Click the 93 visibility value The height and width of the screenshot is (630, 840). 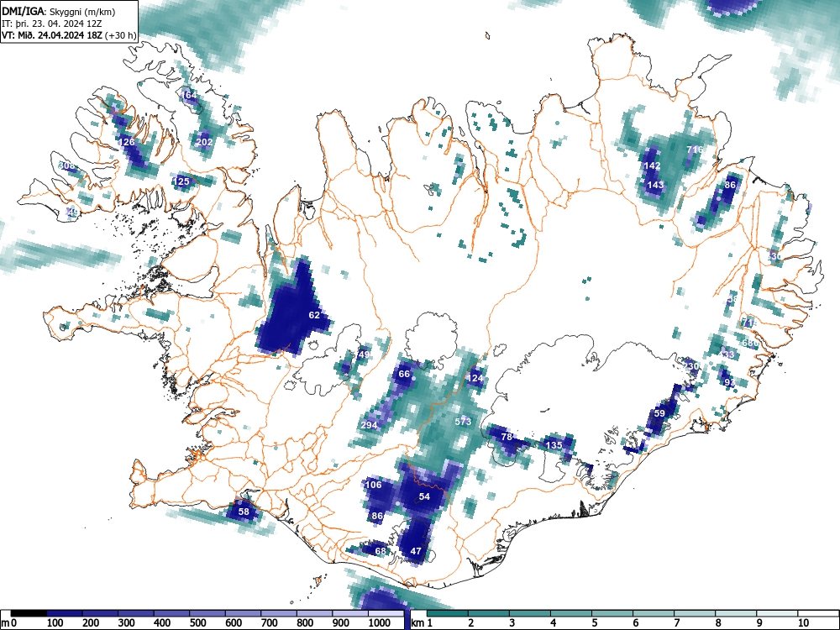[730, 382]
